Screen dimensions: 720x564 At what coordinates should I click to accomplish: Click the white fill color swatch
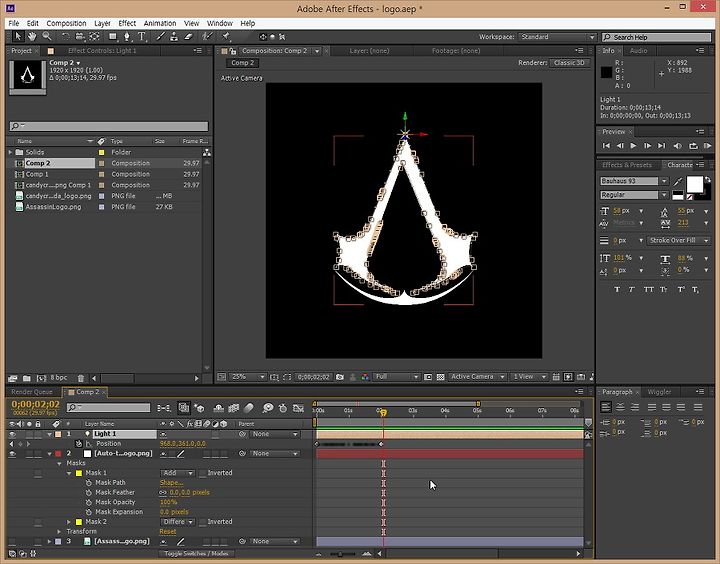tap(694, 184)
